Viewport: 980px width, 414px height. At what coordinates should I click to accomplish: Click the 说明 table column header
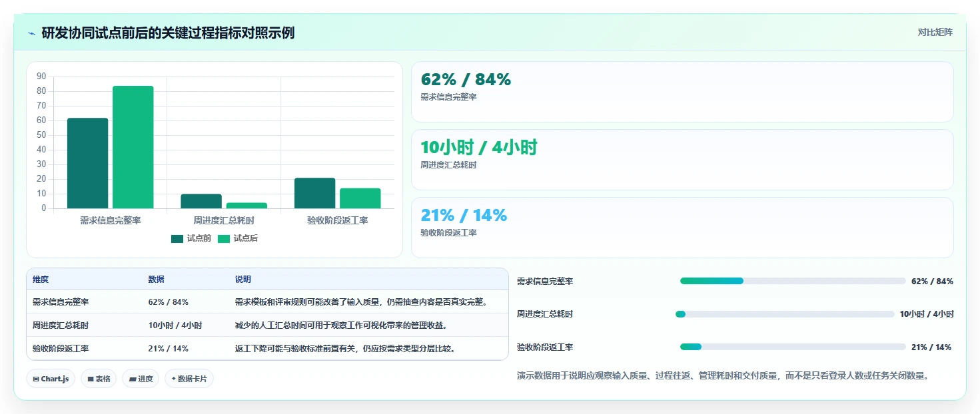[x=243, y=280]
